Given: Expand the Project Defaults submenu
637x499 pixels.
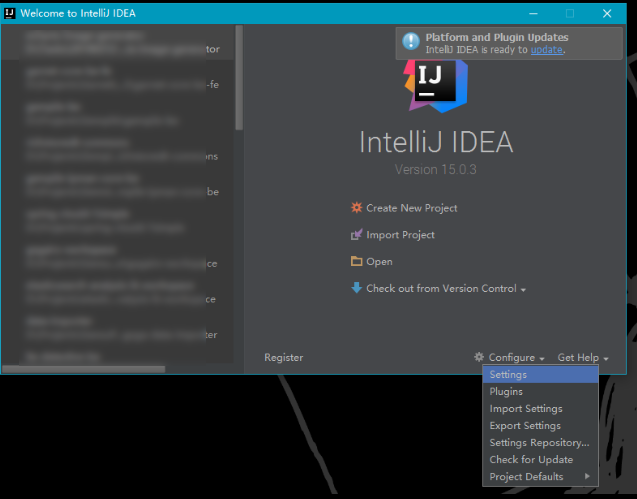Looking at the screenshot, I should point(540,477).
